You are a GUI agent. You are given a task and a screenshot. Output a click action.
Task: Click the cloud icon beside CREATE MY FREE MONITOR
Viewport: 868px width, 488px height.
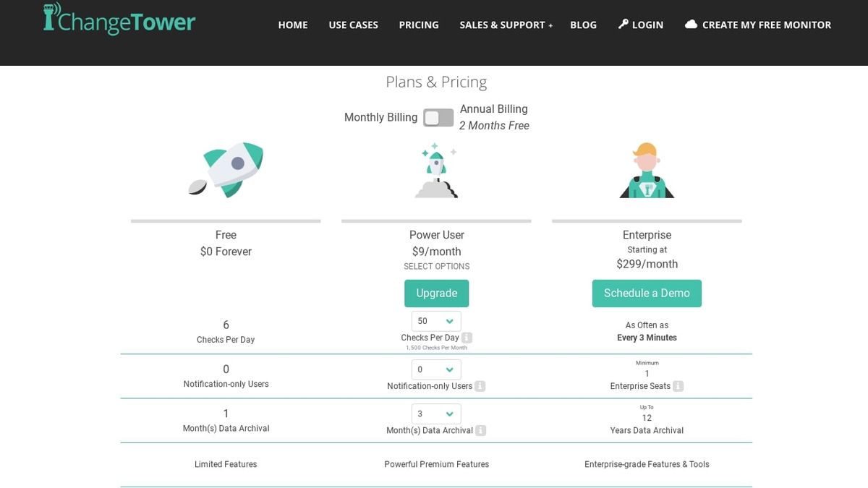click(692, 24)
